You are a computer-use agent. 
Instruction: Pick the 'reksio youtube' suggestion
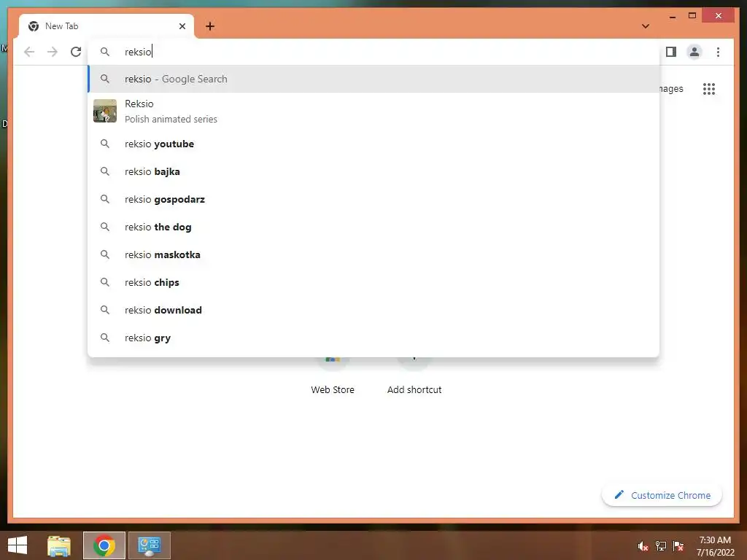pos(374,144)
